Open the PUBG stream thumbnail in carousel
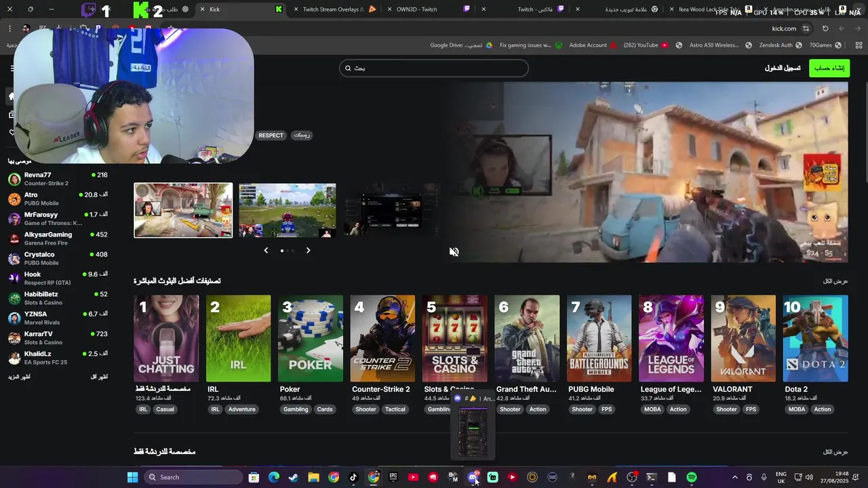868x488 pixels. point(288,210)
